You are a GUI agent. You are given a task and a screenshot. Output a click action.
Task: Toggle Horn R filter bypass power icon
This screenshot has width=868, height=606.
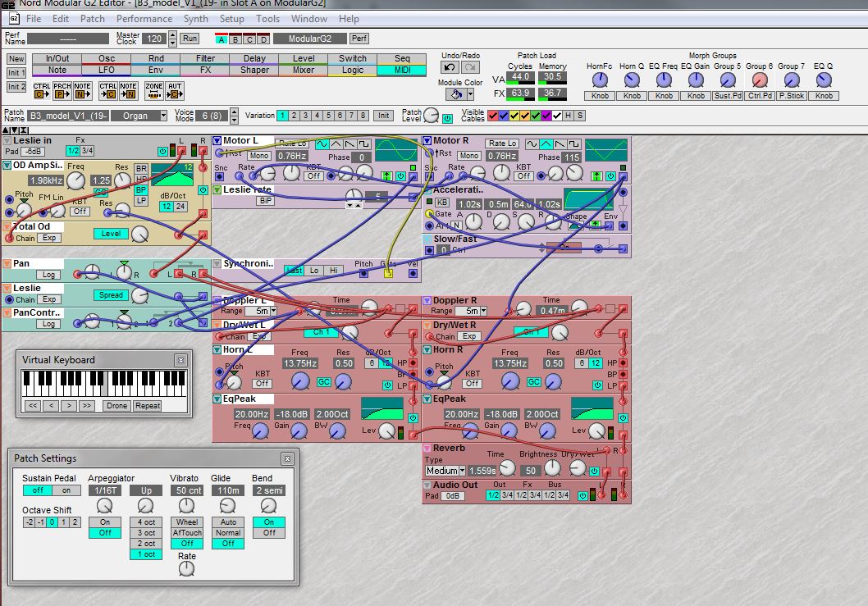pyautogui.click(x=596, y=385)
